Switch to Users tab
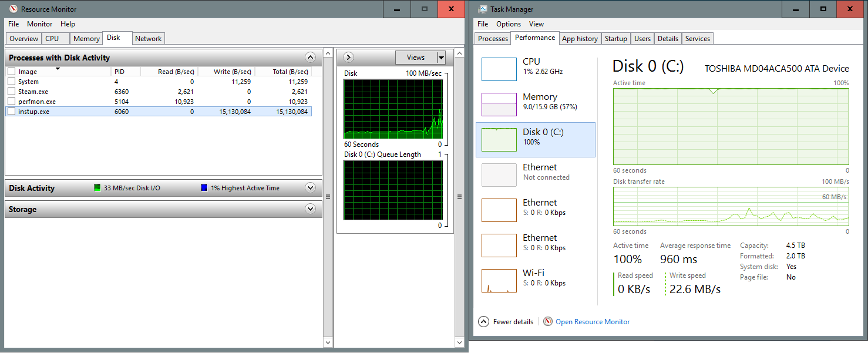This screenshot has height=353, width=868. (x=642, y=39)
